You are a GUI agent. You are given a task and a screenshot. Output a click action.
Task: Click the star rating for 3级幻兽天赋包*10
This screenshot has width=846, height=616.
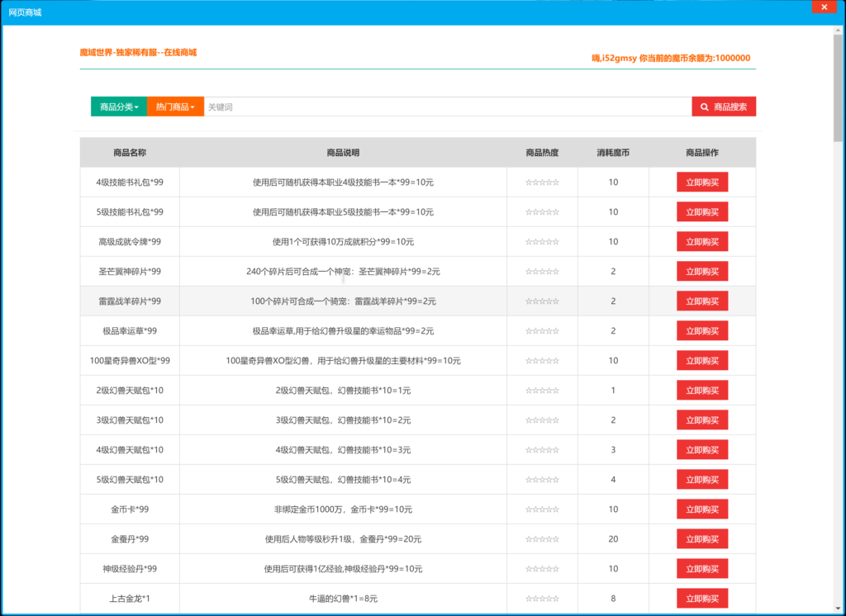click(542, 419)
